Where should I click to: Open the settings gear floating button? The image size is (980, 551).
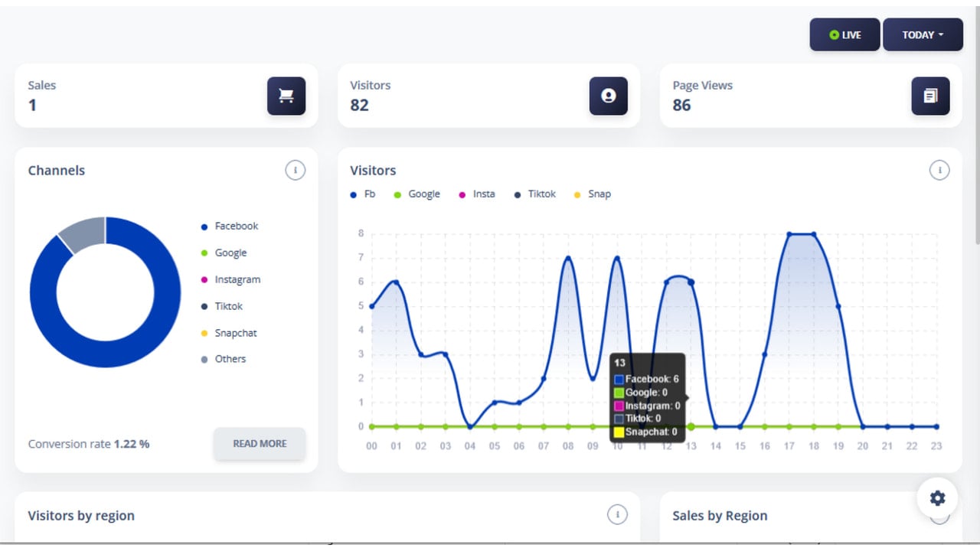[x=938, y=498]
